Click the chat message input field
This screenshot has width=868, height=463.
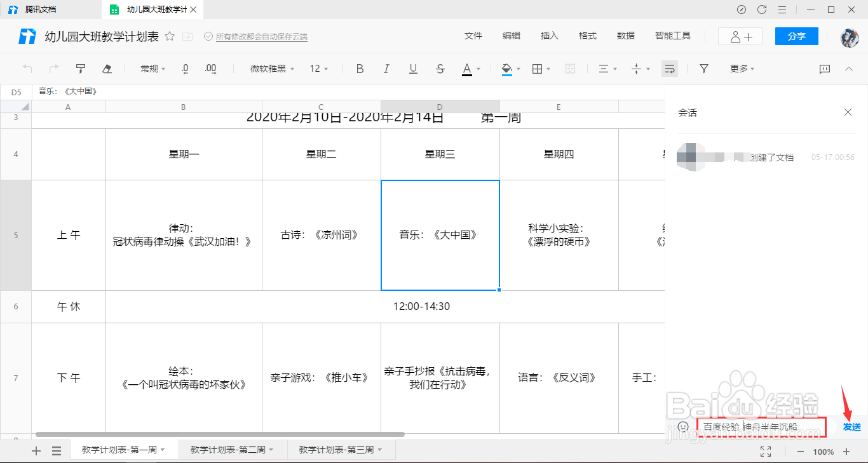coord(761,427)
